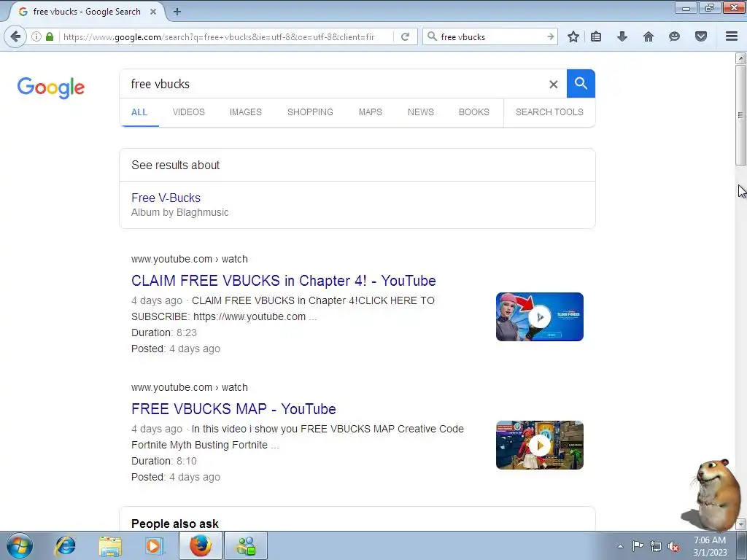Open 'FREE VBUCKS MAP - YouTube' link

click(233, 409)
